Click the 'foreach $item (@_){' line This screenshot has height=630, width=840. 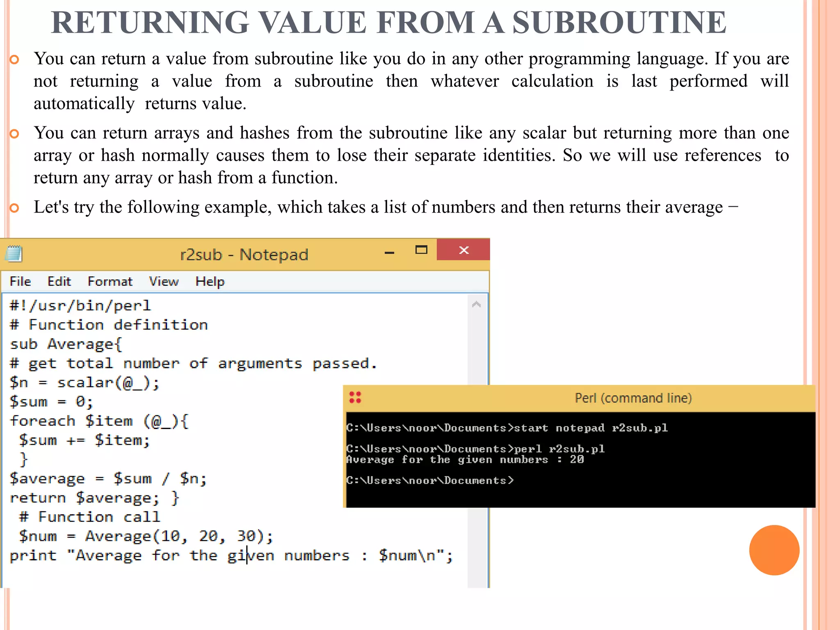click(x=99, y=421)
